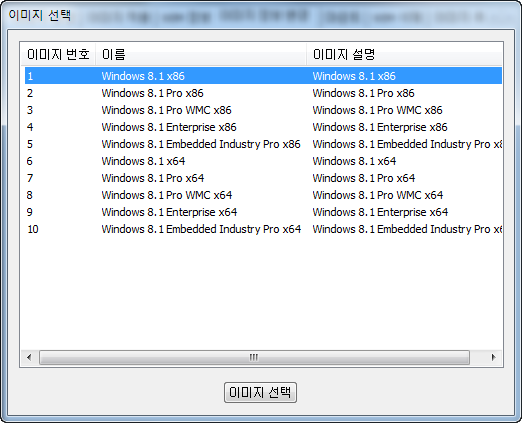
Task: Select image number 3 cell
Action: [30, 110]
